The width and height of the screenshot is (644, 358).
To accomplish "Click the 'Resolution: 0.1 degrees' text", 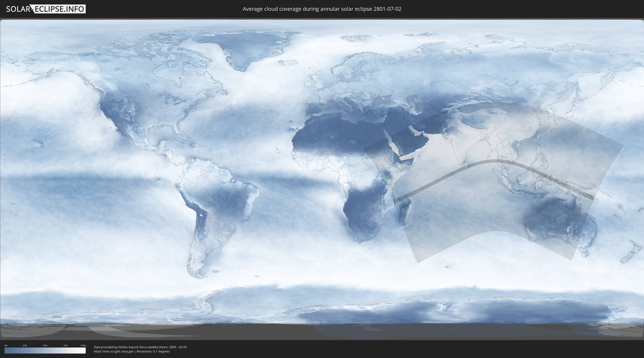I will (x=153, y=351).
